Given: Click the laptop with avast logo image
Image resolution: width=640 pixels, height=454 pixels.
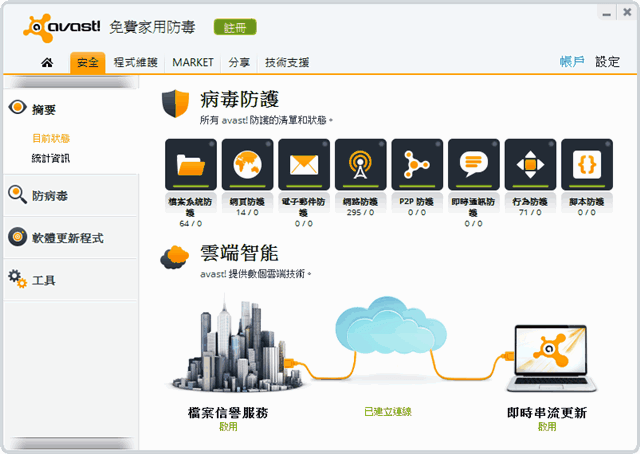Looking at the screenshot, I should tap(551, 358).
